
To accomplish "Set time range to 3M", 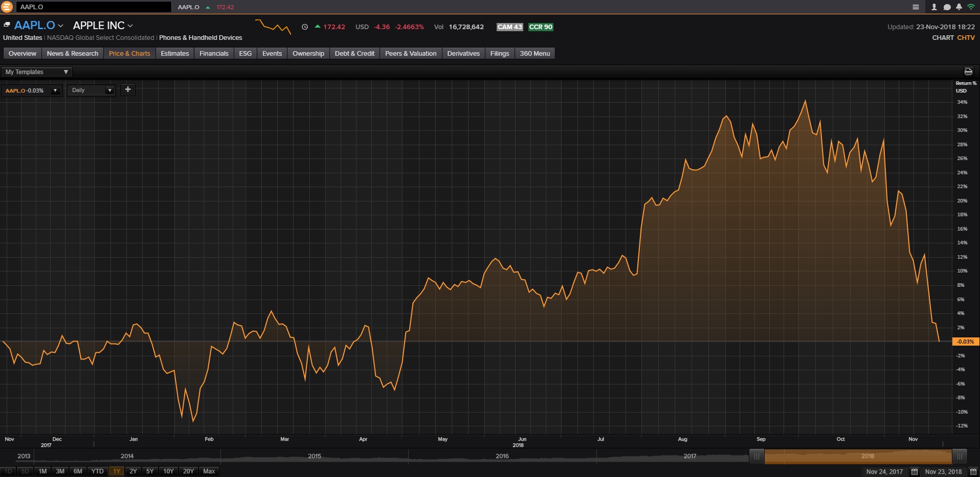I will [x=60, y=471].
